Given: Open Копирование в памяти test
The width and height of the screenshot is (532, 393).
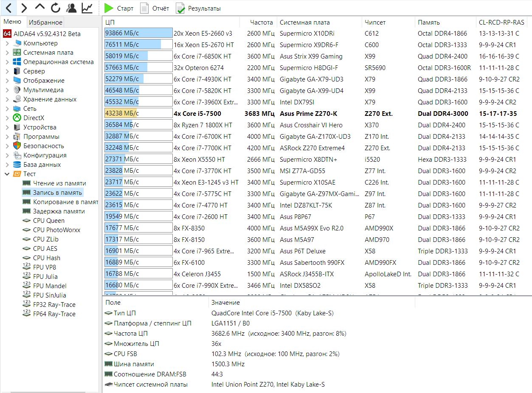Looking at the screenshot, I should 65,202.
